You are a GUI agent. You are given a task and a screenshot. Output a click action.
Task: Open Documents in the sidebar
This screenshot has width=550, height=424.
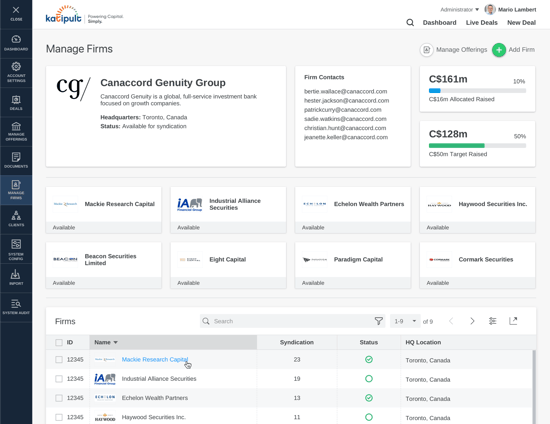click(16, 160)
